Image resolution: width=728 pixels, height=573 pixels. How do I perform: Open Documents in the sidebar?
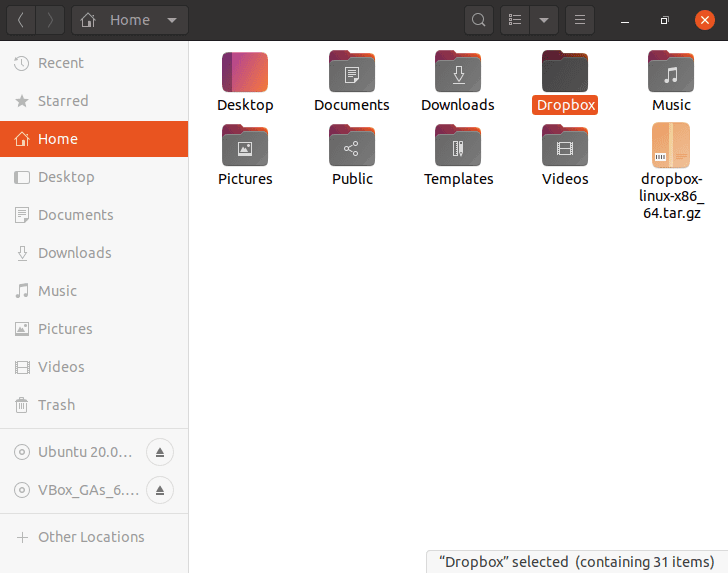[x=94, y=215]
